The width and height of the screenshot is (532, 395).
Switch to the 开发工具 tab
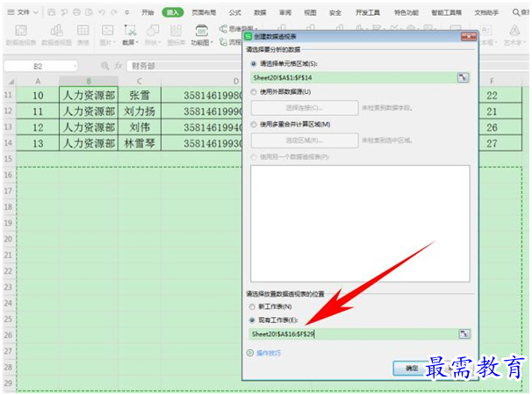pos(368,12)
